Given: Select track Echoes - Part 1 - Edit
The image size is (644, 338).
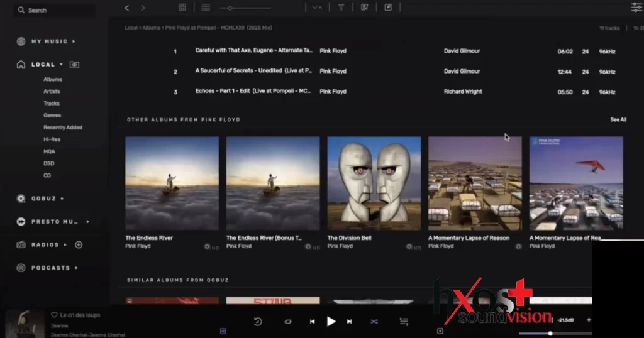Looking at the screenshot, I should pyautogui.click(x=253, y=91).
